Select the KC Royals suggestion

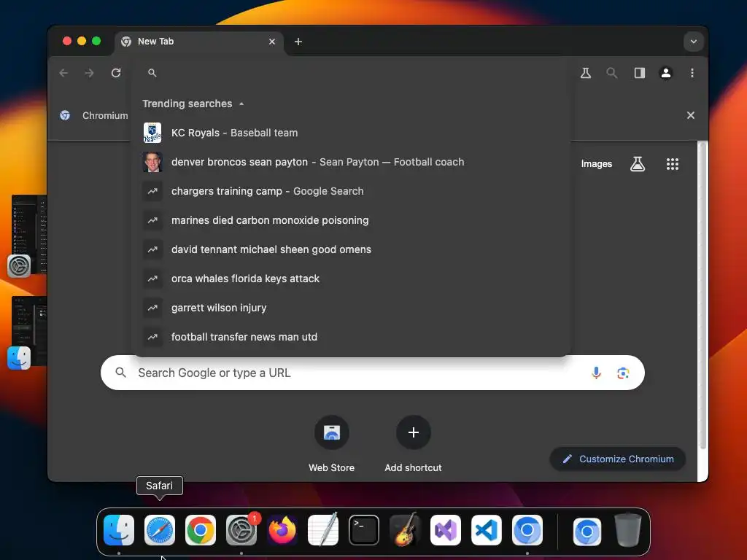coord(351,133)
